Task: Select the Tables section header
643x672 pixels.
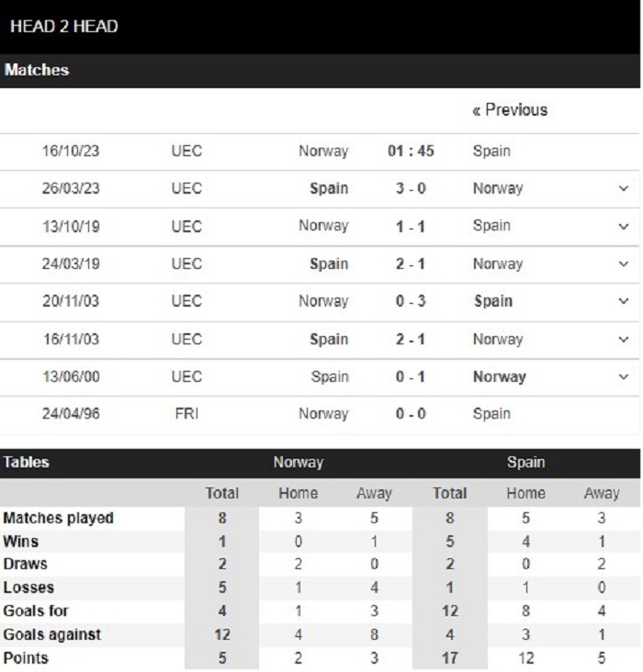Action: coord(27,463)
